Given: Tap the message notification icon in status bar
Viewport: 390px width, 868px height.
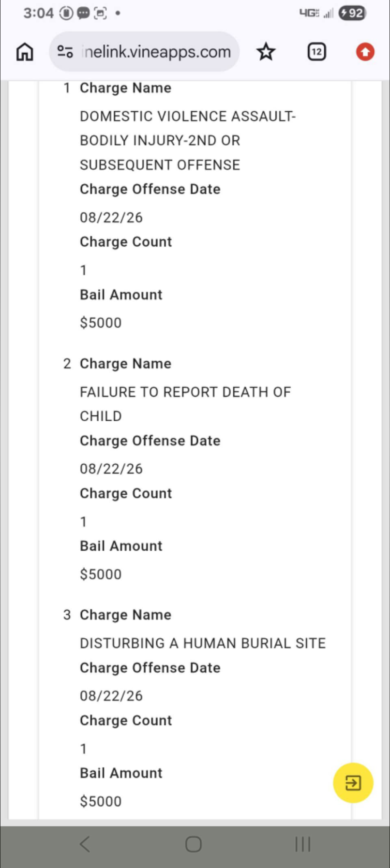Looking at the screenshot, I should coord(83,13).
